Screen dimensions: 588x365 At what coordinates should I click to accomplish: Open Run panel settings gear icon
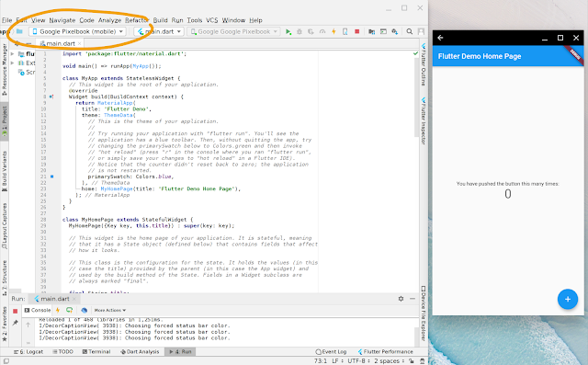pos(401,299)
